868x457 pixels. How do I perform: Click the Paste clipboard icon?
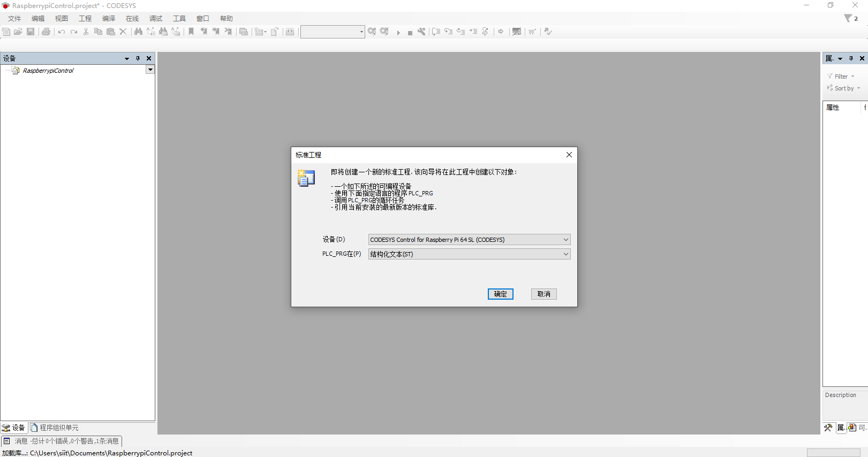coord(111,32)
